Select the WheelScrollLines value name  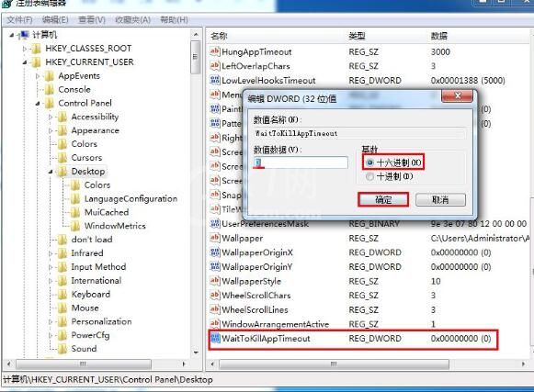pos(255,309)
